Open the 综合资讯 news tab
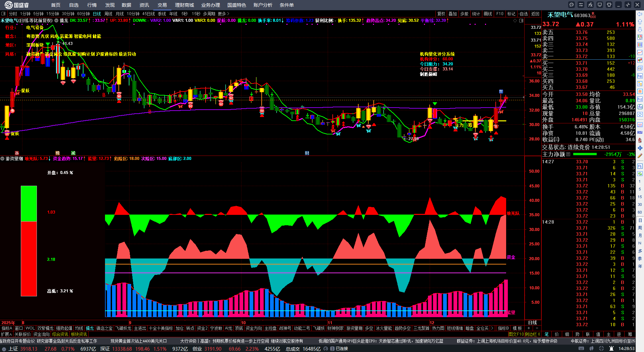This screenshot has height=352, width=644. (60, 334)
